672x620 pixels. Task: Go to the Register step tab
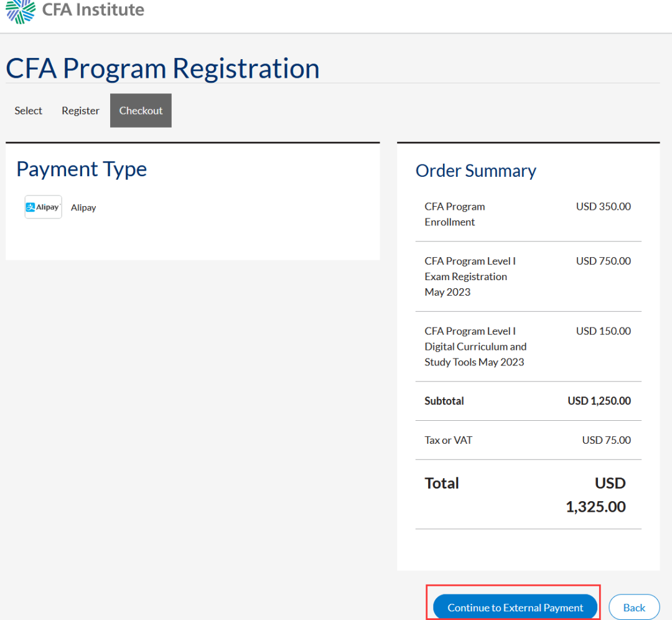(80, 111)
